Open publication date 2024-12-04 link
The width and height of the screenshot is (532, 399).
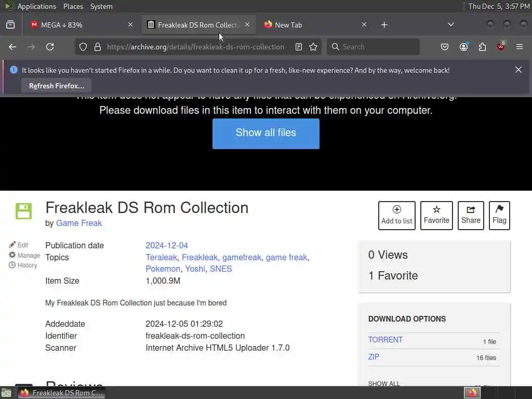(x=167, y=245)
